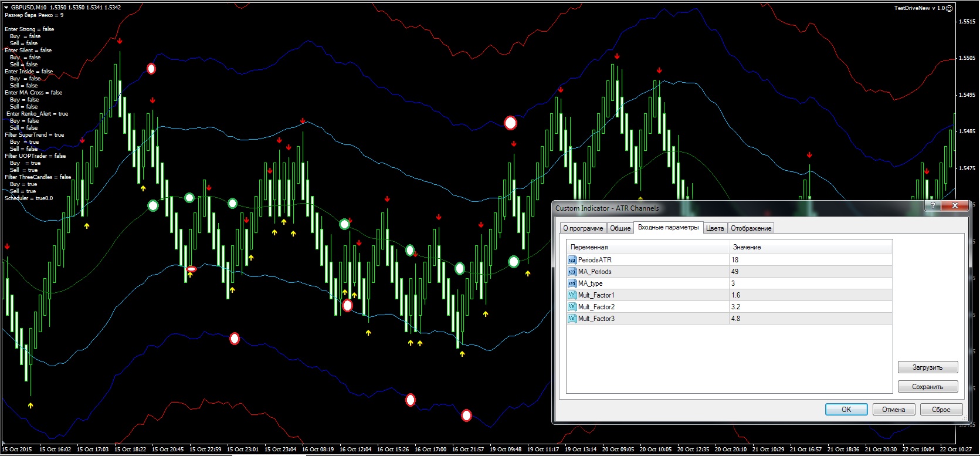Screen dimensions: 980x456
Task: Select the PeriodsATR value 18
Action: click(811, 260)
